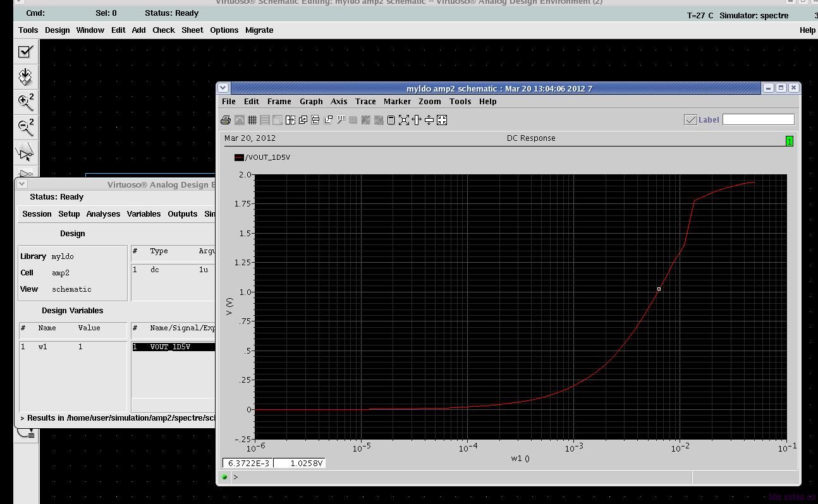Click the Check and Save icon
This screenshot has height=504, width=818.
pos(25,52)
